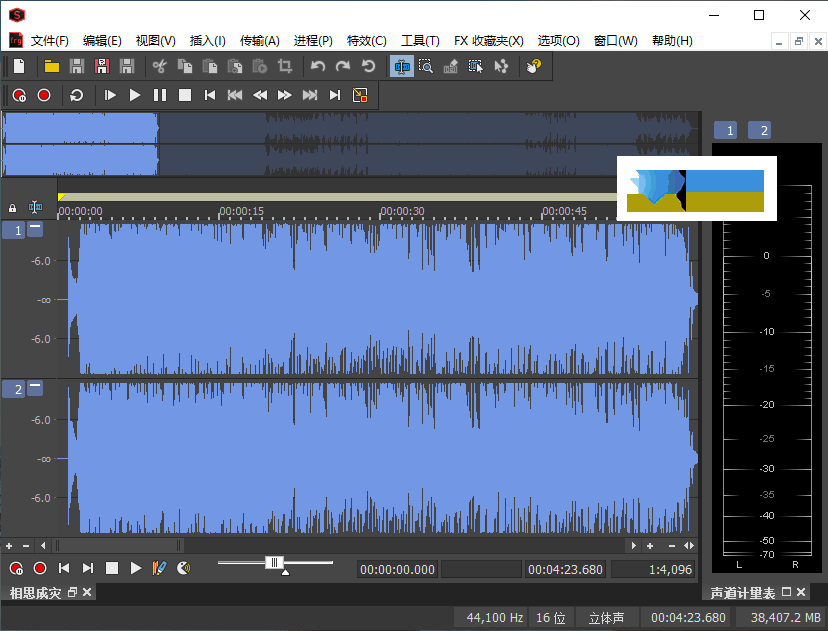Click the red Save As floppy icon
Image resolution: width=828 pixels, height=631 pixels.
101,66
